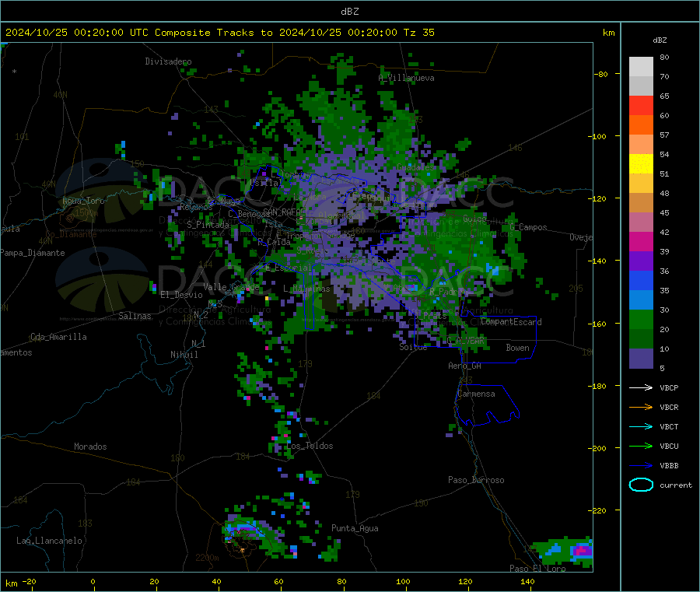Click the cyan VBCT arrow in legend

click(x=641, y=426)
